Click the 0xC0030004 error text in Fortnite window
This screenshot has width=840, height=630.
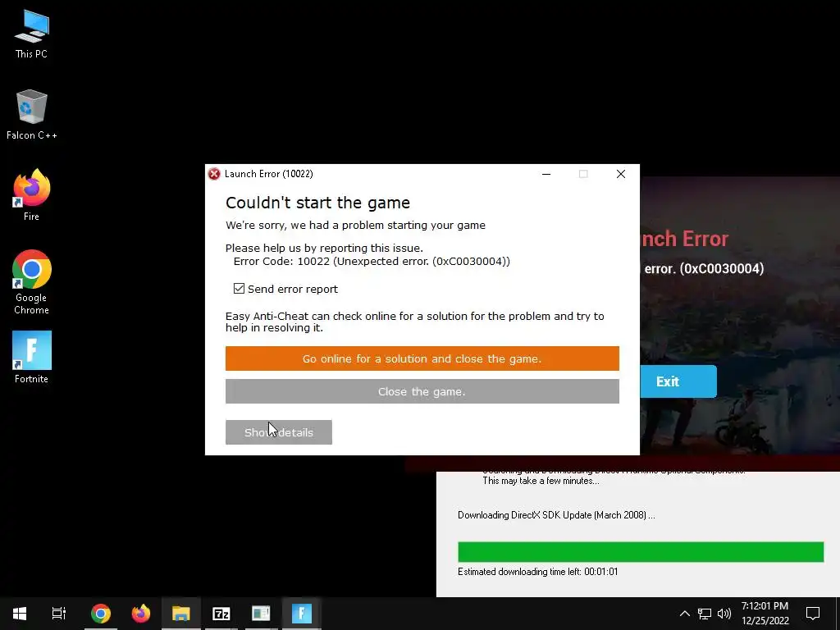[704, 268]
